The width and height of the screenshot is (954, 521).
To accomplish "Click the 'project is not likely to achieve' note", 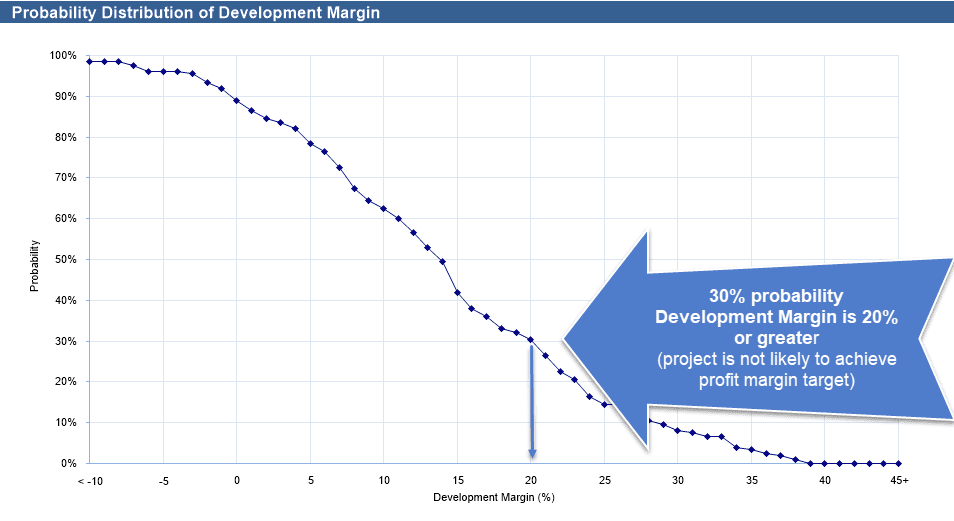I will pos(776,360).
